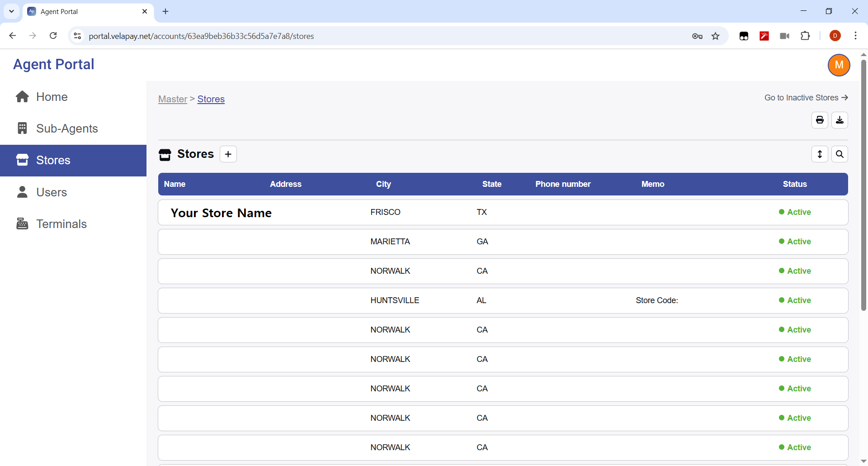Click the Sub-Agents building icon

(22, 128)
